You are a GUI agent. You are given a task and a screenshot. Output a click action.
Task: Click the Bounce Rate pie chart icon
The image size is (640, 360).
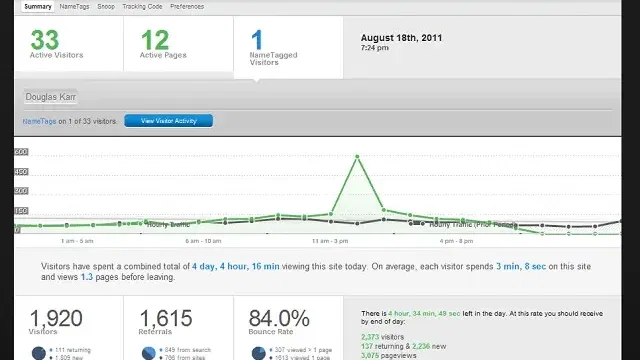258,353
